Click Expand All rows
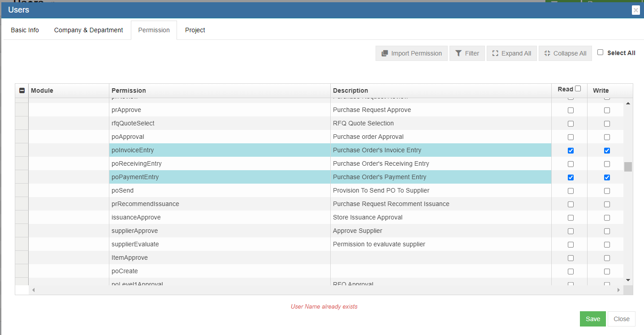The image size is (644, 335). 511,53
